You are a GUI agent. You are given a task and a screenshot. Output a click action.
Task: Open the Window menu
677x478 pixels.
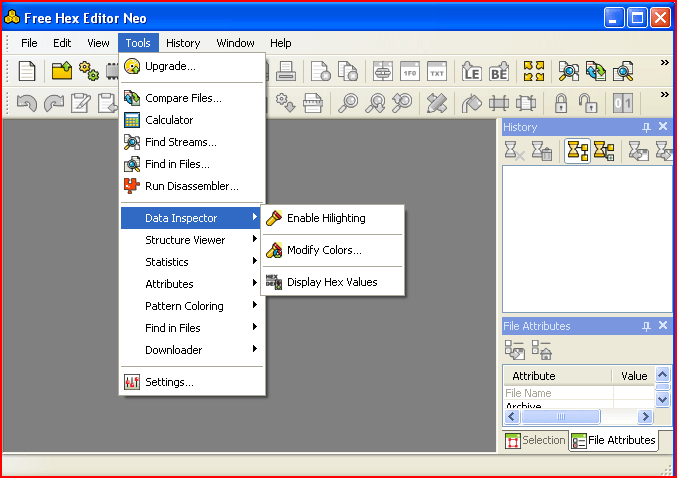[x=235, y=43]
